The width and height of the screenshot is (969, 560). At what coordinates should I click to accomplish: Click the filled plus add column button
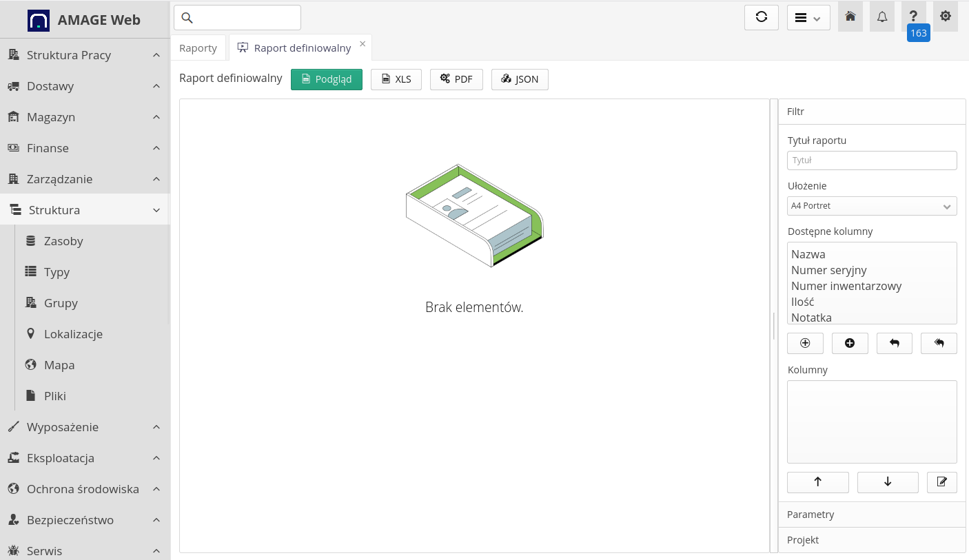point(849,343)
